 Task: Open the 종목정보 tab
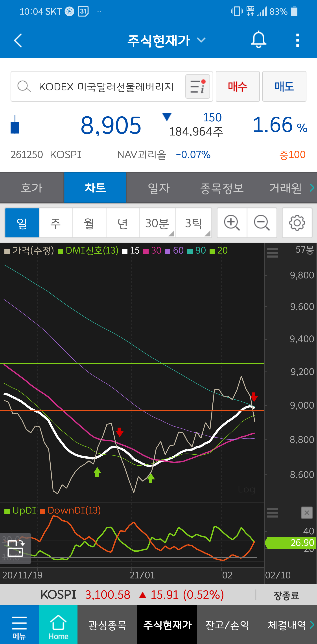(x=222, y=187)
